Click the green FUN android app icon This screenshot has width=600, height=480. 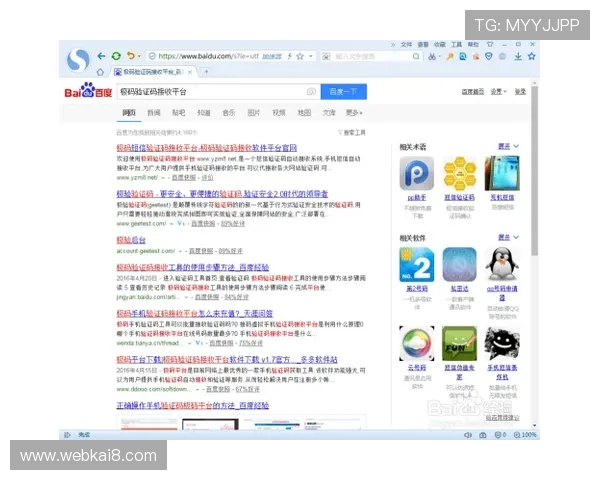tap(459, 345)
